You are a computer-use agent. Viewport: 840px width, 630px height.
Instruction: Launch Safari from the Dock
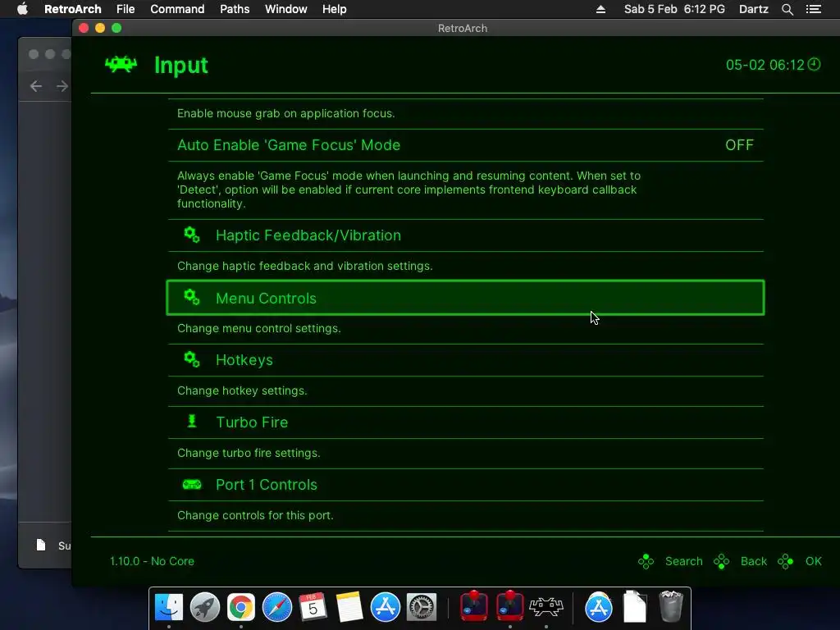[277, 607]
